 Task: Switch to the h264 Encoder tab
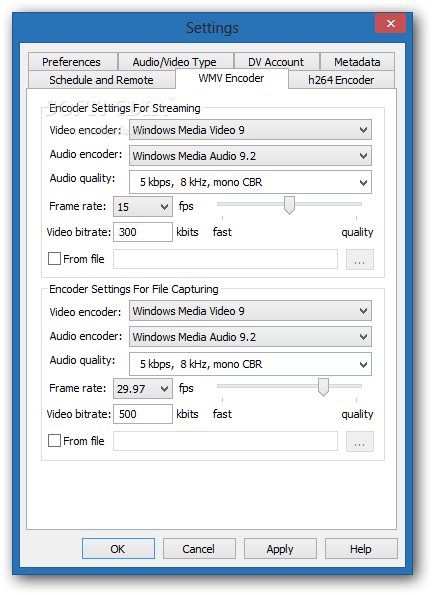[341, 80]
